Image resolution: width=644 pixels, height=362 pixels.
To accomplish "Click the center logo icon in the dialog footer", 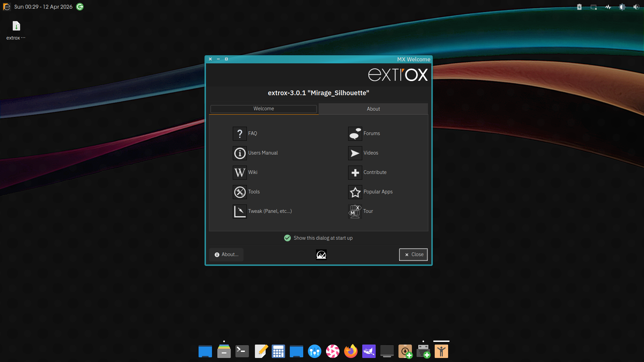I will tap(321, 255).
